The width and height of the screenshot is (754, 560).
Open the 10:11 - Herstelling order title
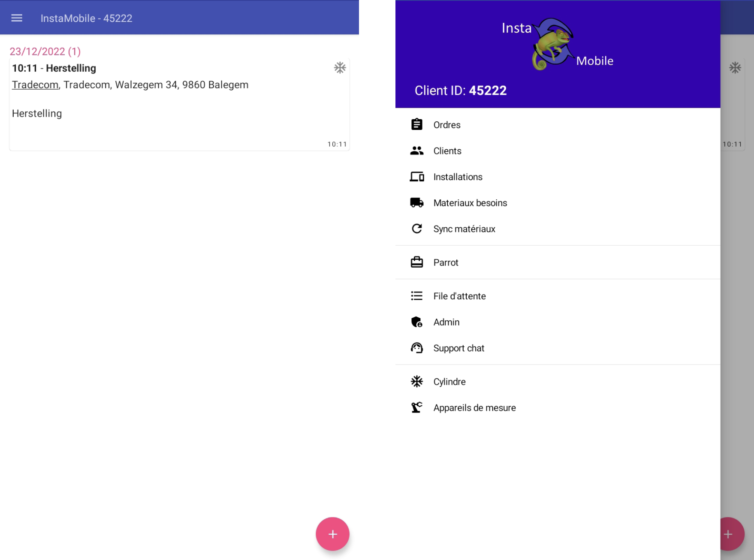click(x=54, y=68)
